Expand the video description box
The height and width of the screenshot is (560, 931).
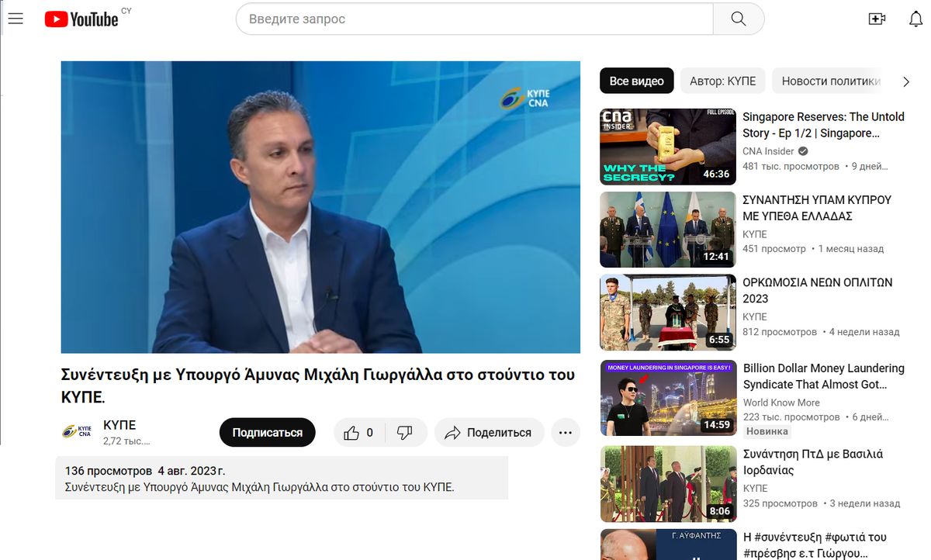click(x=282, y=478)
